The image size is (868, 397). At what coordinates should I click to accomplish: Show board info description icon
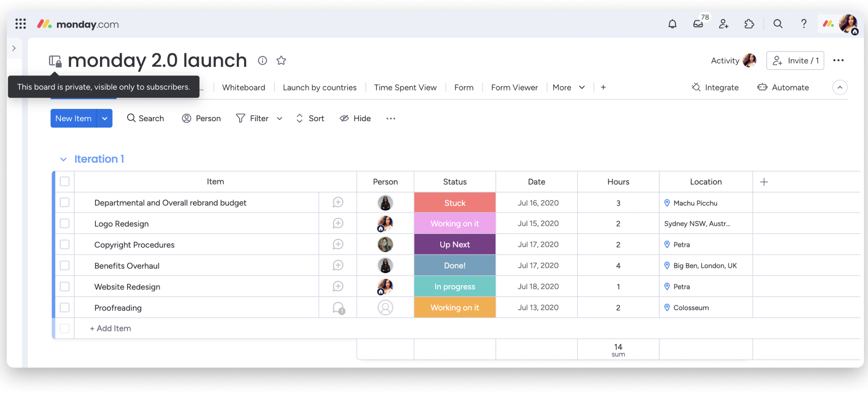point(262,61)
